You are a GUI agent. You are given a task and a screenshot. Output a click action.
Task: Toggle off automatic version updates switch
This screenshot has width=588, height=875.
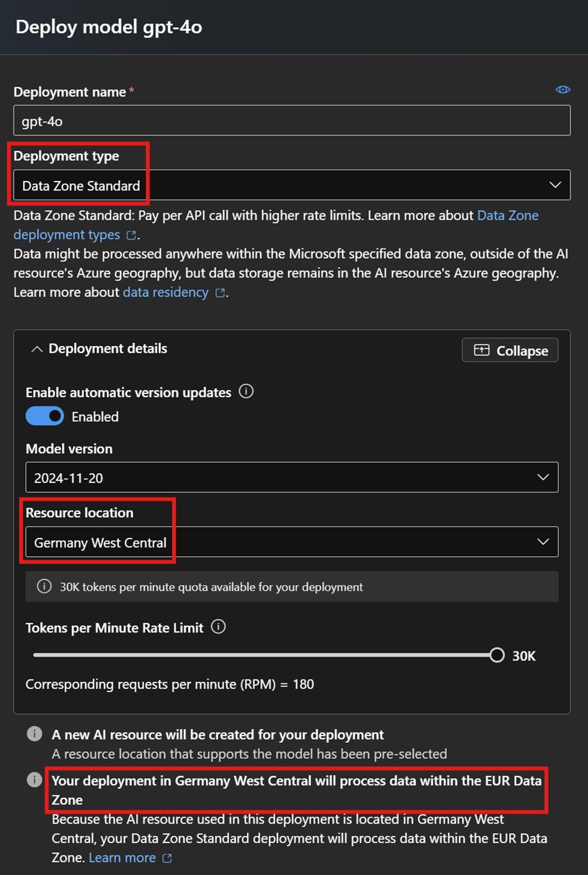[45, 416]
